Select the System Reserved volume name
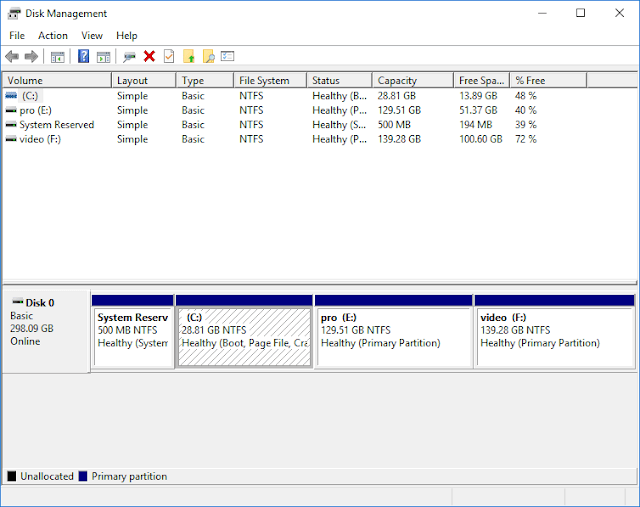Viewport: 640px width, 507px height. [x=57, y=125]
